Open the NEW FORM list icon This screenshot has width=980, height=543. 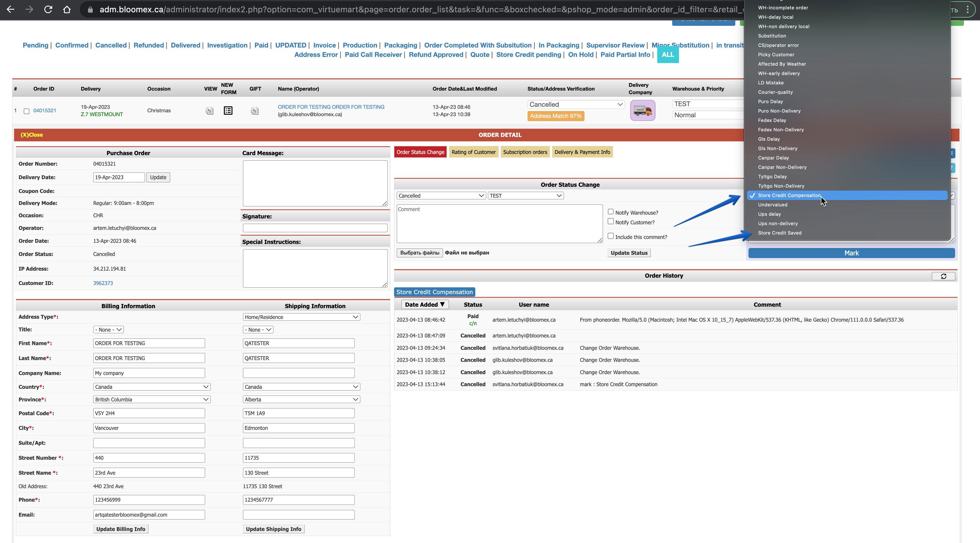(228, 111)
